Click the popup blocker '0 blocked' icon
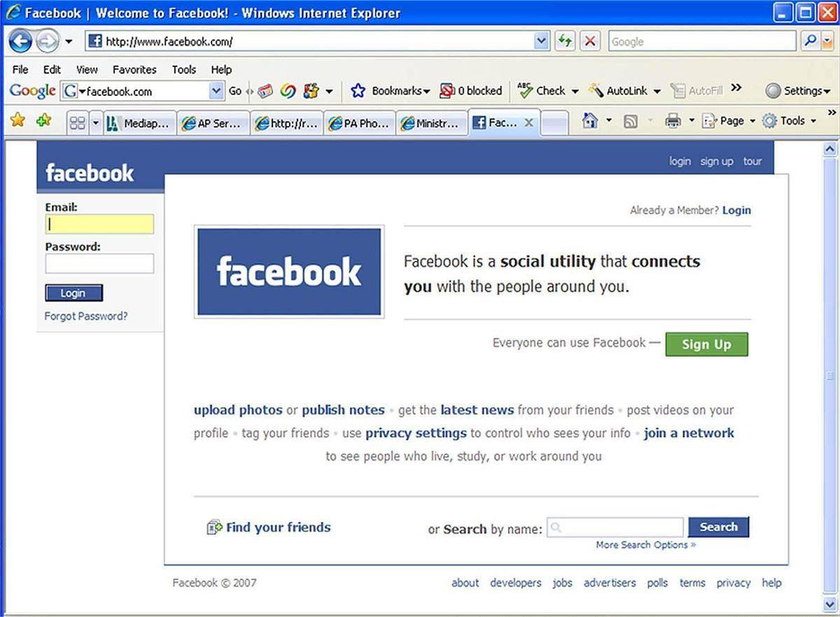 click(x=470, y=91)
